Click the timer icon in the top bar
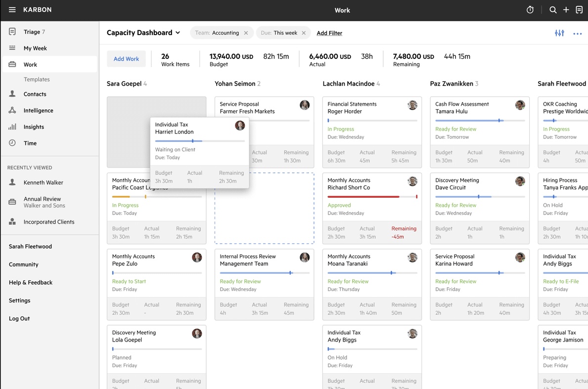This screenshot has width=588, height=389. [530, 9]
